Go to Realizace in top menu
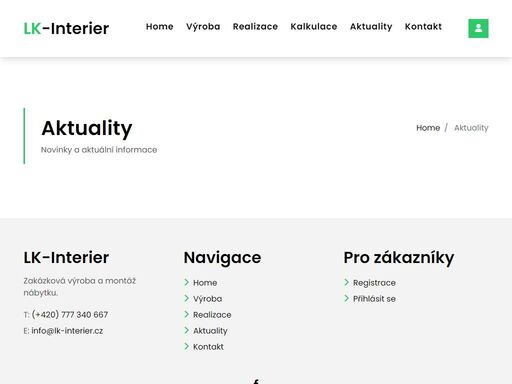The height and width of the screenshot is (384, 512). click(255, 26)
